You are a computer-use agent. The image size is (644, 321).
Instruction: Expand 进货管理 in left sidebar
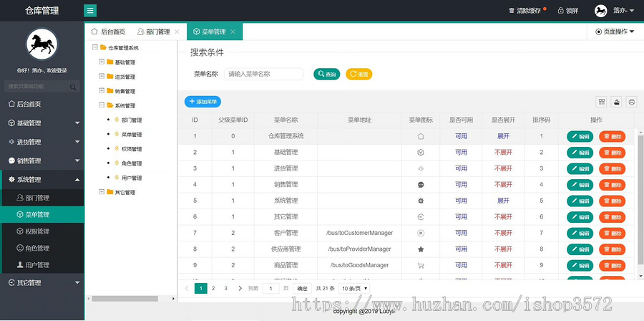point(42,142)
